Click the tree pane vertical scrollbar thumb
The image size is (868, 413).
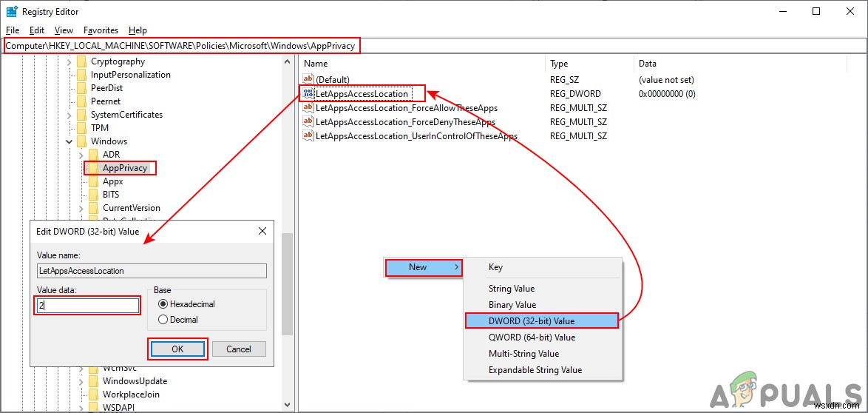(x=287, y=283)
